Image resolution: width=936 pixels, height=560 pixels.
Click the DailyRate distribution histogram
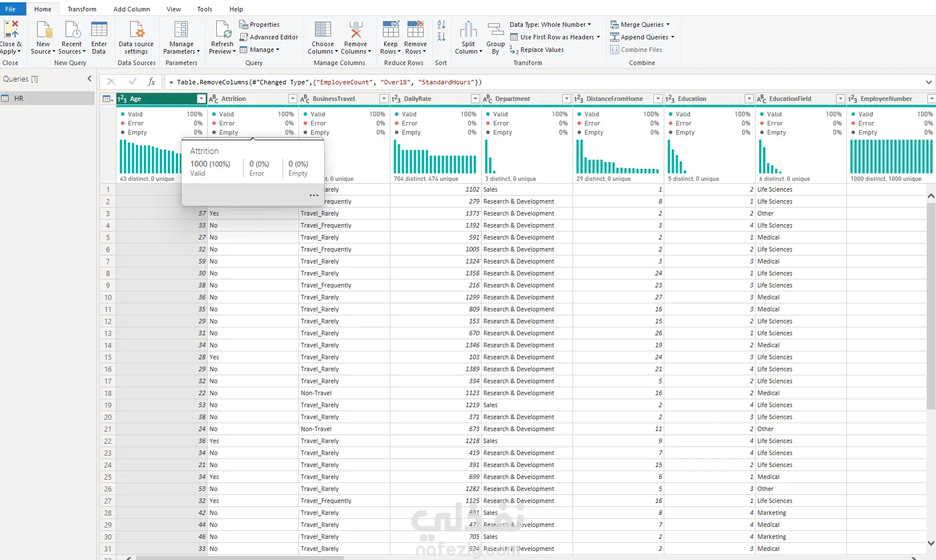[x=435, y=157]
